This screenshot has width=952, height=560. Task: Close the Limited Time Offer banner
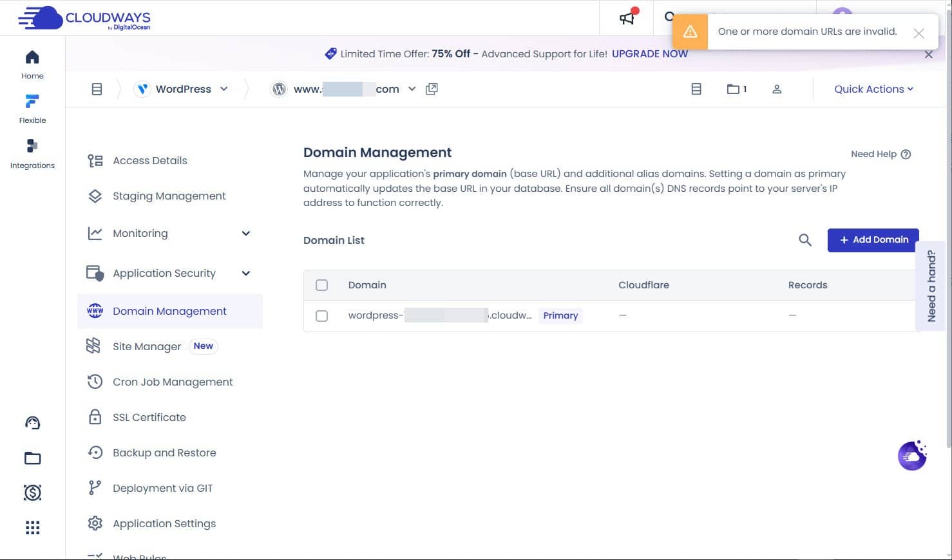[x=928, y=55]
